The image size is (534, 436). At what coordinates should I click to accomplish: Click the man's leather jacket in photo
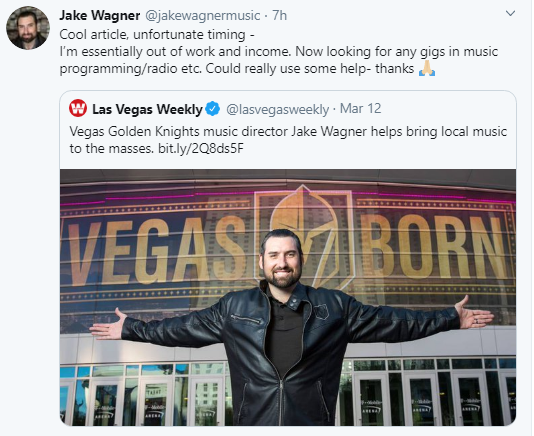(289, 351)
